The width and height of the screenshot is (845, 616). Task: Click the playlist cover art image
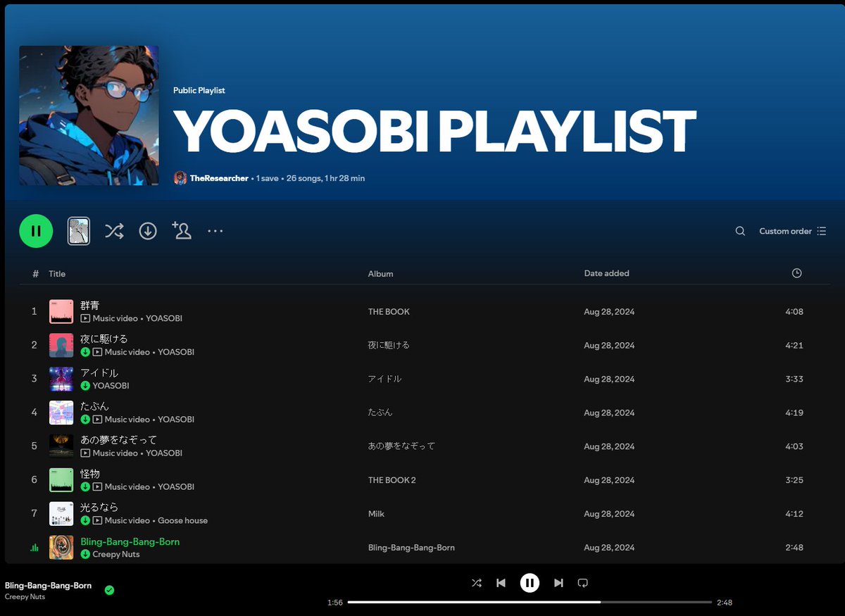tap(89, 115)
